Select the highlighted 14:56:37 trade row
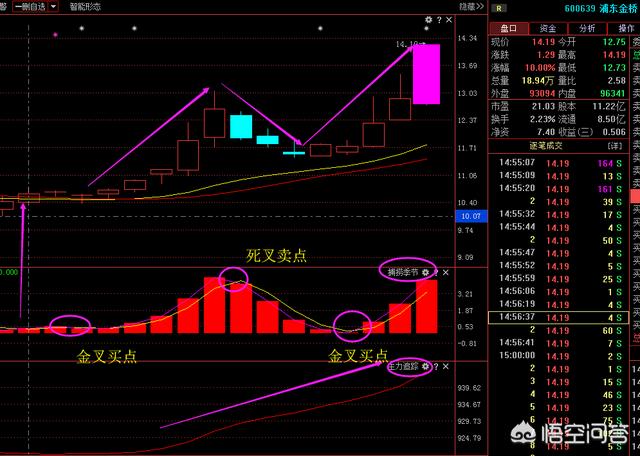The height and width of the screenshot is (456, 640). [x=558, y=317]
